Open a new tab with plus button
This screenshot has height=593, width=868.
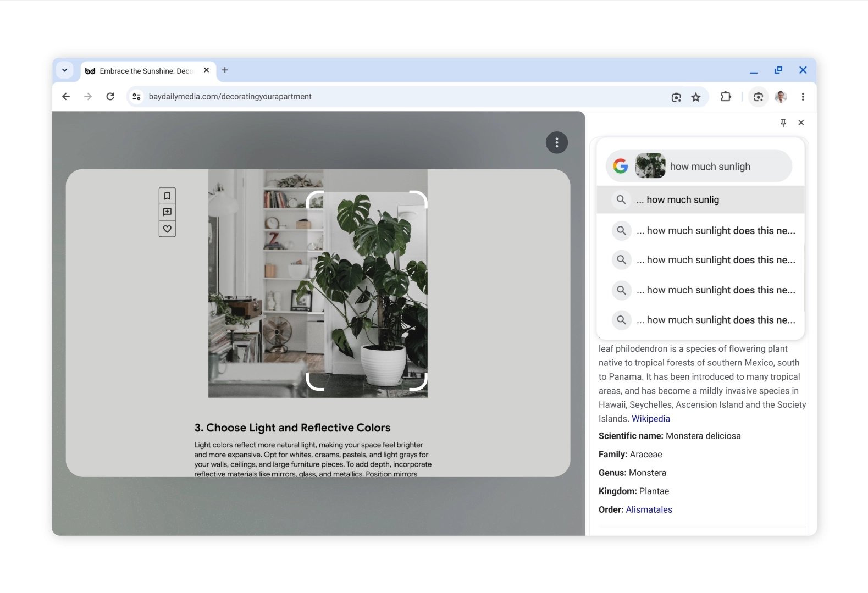(x=225, y=70)
